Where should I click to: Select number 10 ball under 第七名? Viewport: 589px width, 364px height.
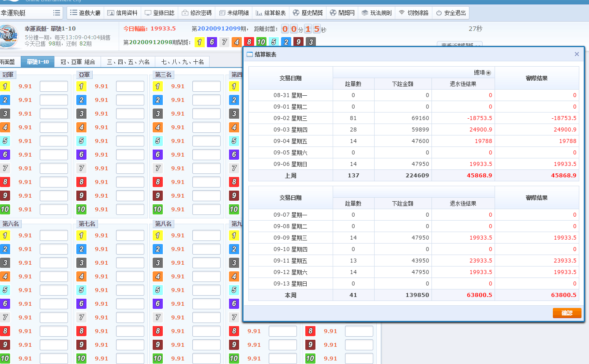[81, 359]
